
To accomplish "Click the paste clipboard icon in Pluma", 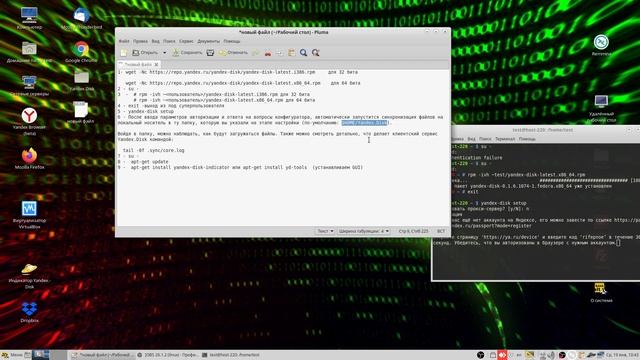I will pyautogui.click(x=291, y=53).
